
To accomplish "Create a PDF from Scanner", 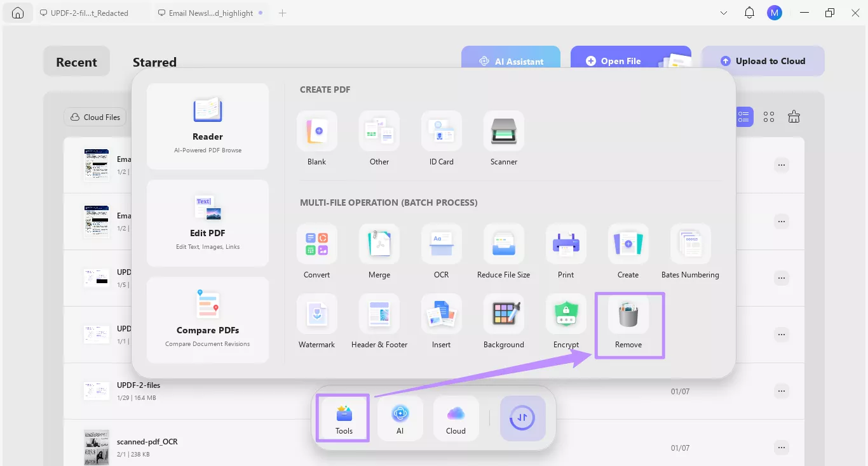I will [x=504, y=139].
